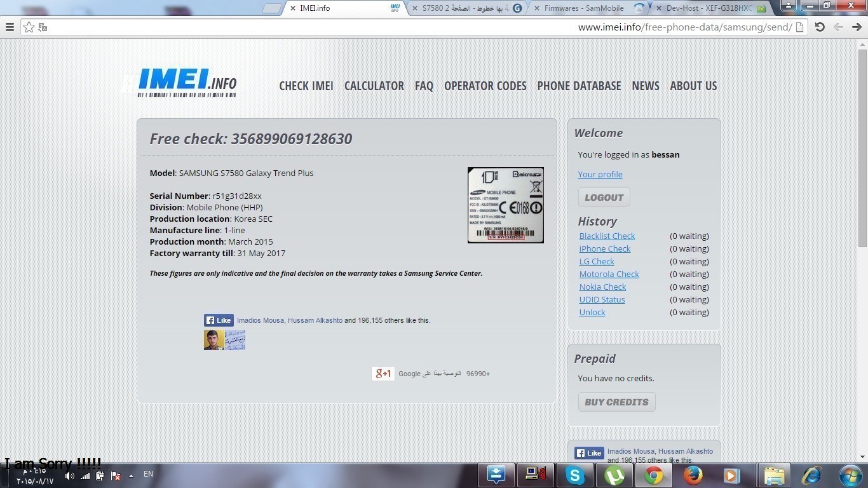Open Motorola Check history link
Screen dimensions: 868x488
pos(609,274)
